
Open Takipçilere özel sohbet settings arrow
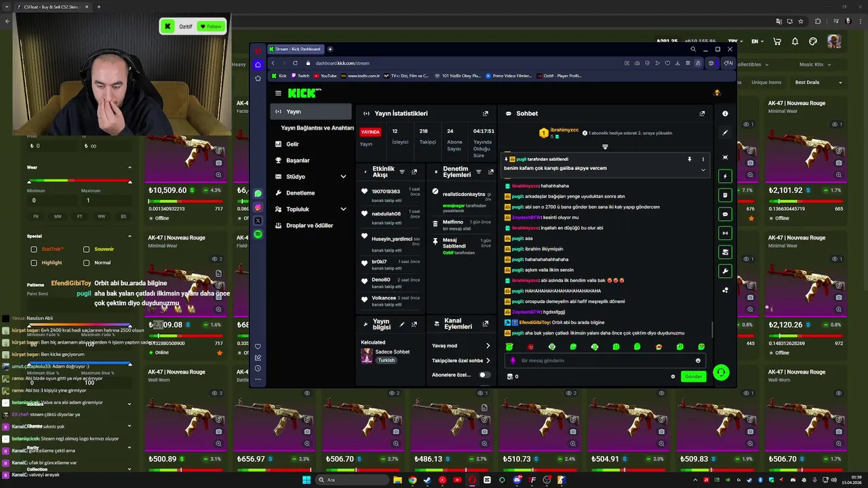488,361
